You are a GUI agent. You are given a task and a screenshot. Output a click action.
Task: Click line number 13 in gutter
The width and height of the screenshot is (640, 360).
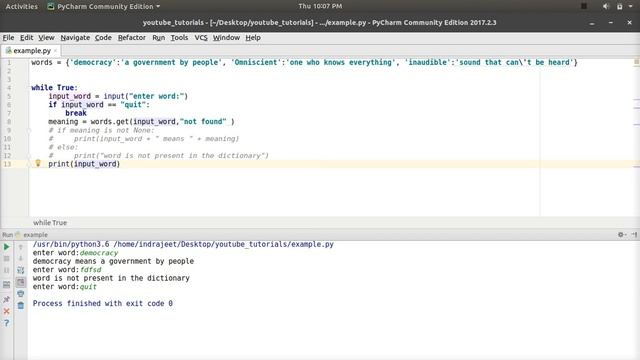[x=7, y=164]
